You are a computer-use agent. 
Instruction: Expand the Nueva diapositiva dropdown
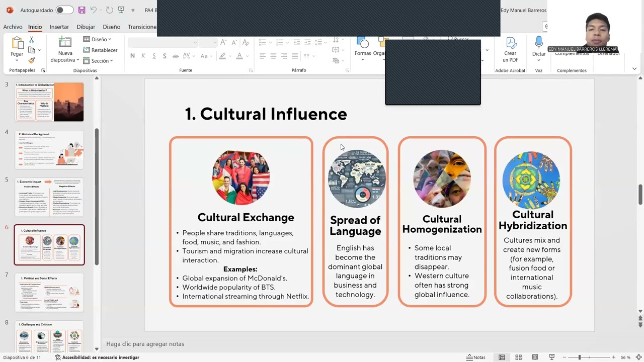[78, 60]
